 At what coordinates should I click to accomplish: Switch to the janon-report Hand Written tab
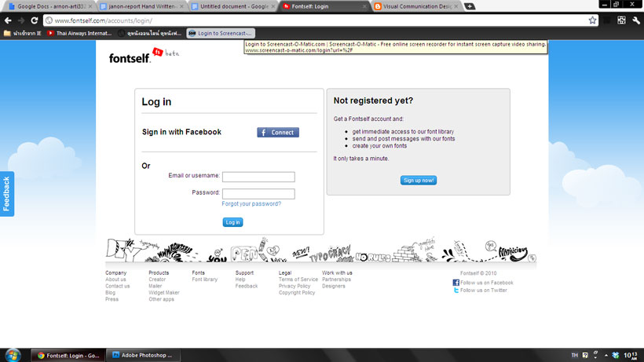click(x=142, y=6)
